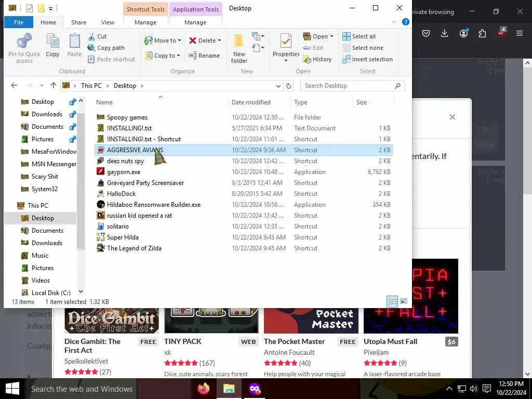The image size is (532, 399).
Task: Go back with the Back arrow
Action: (14, 86)
